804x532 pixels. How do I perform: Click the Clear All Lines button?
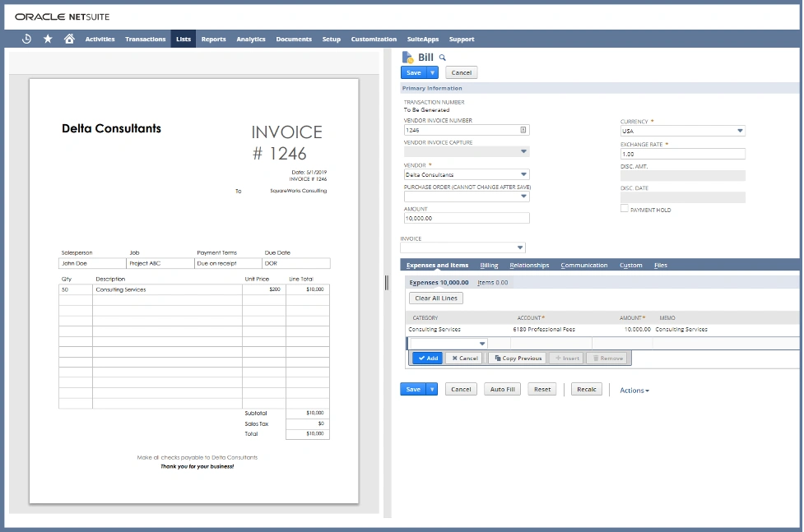click(435, 298)
